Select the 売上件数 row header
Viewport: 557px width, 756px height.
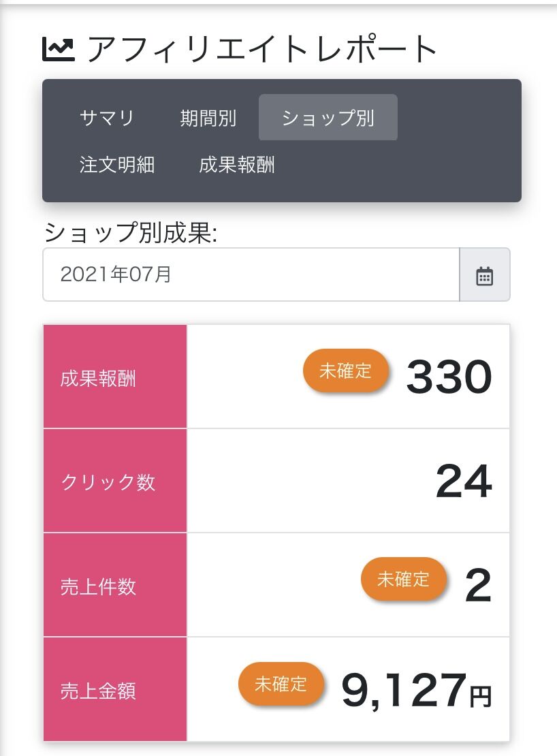[x=115, y=586]
